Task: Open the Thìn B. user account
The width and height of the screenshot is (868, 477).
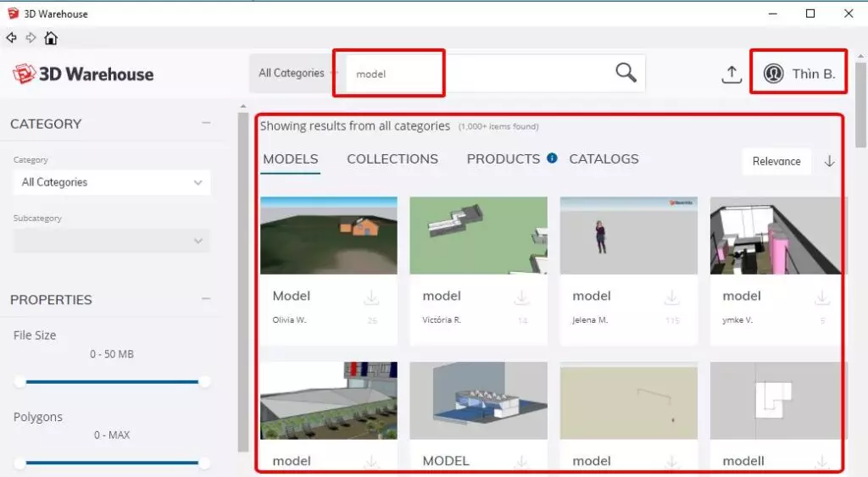Action: pos(798,74)
